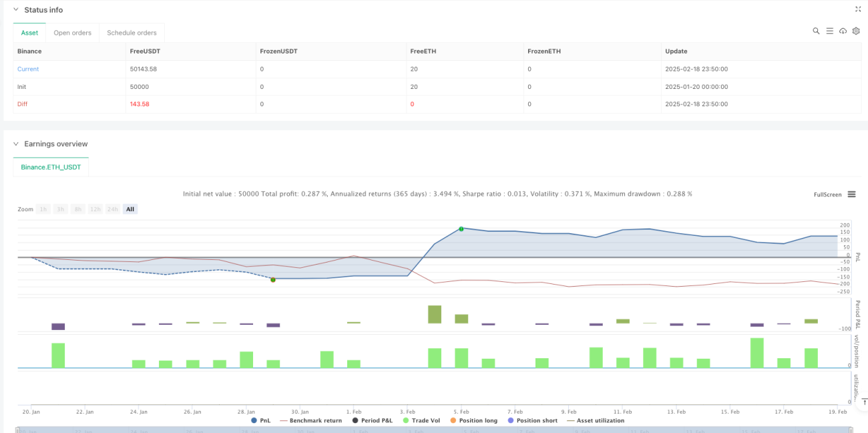This screenshot has width=868, height=433.
Task: Switch to the Open orders tab
Action: click(x=72, y=33)
